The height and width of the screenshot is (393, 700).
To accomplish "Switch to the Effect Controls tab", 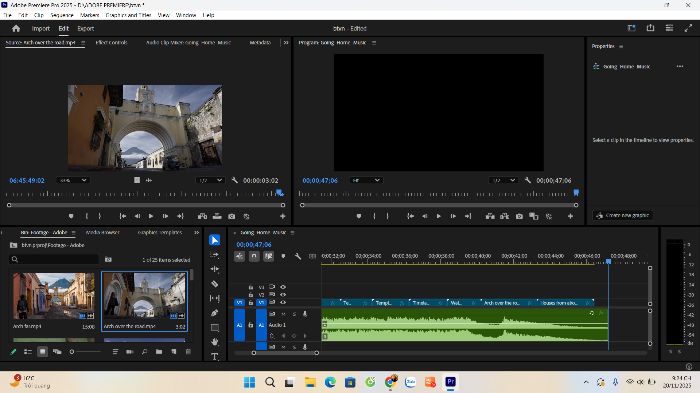I will click(112, 42).
